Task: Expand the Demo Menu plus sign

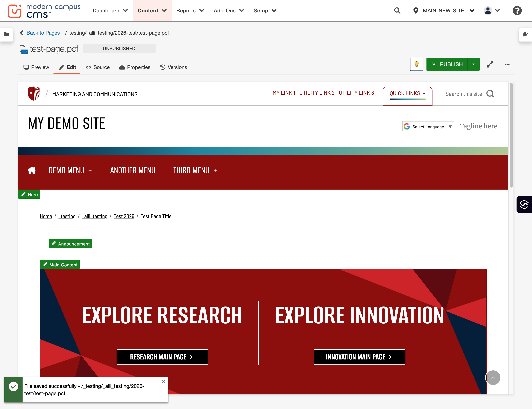Action: 90,170
